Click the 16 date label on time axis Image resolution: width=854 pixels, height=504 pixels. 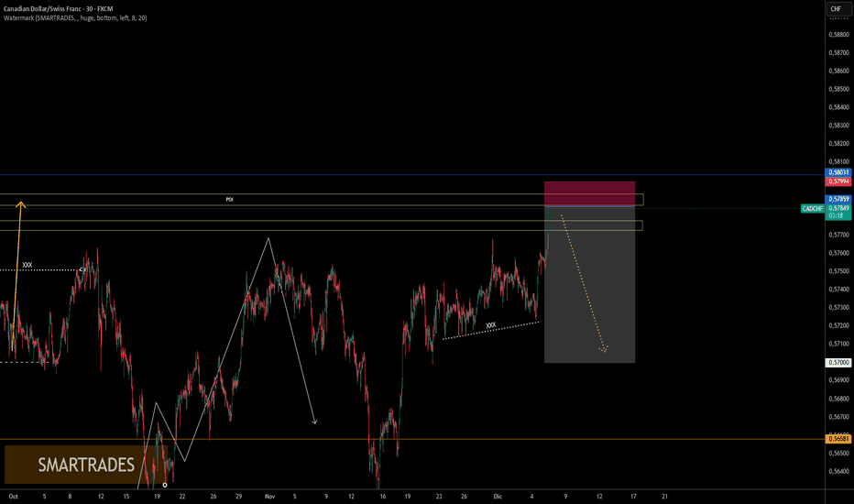[383, 497]
